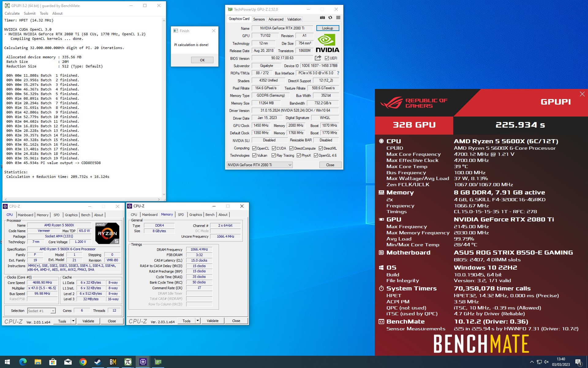Open Microsoft Store from the taskbar
The image size is (588, 368).
point(53,362)
